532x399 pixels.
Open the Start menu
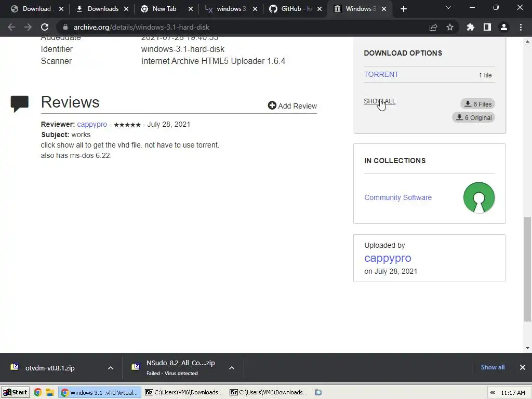pyautogui.click(x=15, y=393)
